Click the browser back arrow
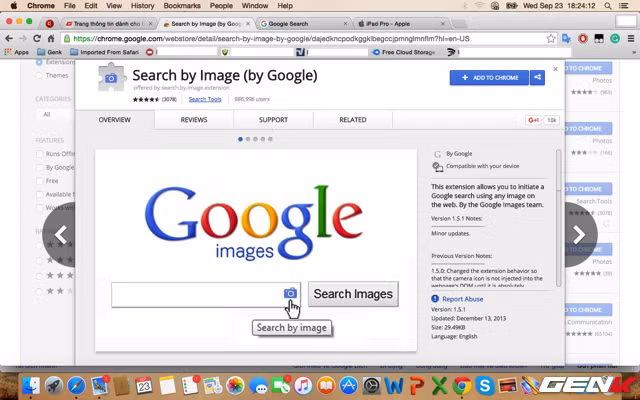Screen dimensions: 640x400 pyautogui.click(x=9, y=39)
